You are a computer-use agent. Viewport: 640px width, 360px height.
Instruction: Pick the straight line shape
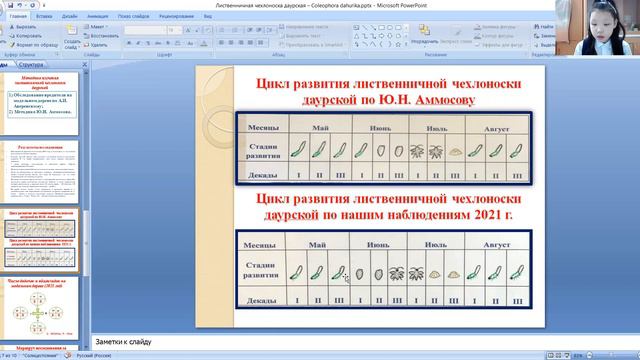coord(364,27)
